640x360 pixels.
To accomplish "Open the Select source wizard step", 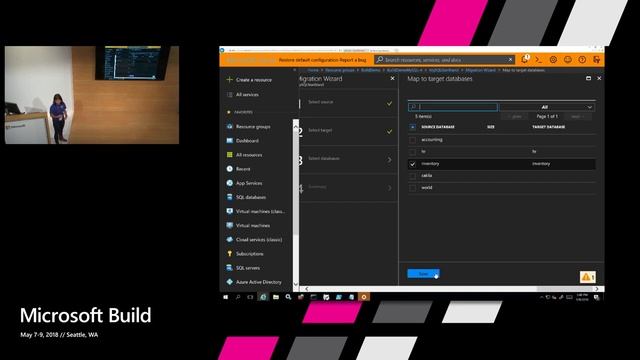I will point(348,103).
